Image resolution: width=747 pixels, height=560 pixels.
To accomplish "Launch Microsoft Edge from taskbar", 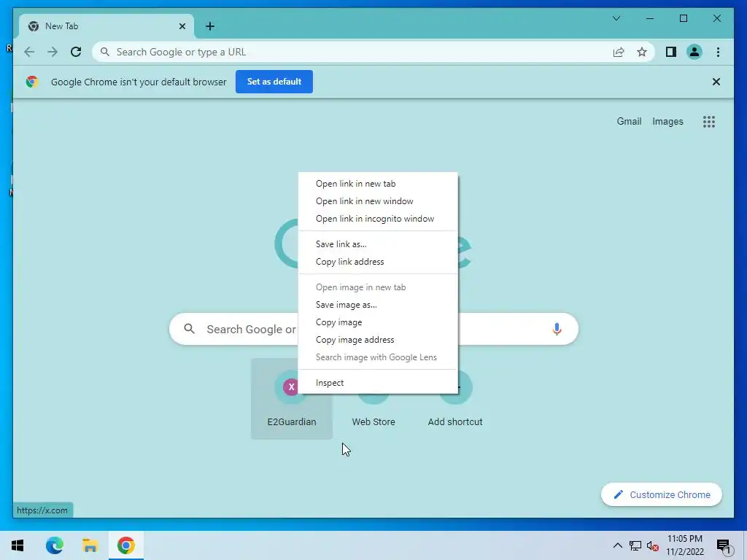I will [54, 545].
